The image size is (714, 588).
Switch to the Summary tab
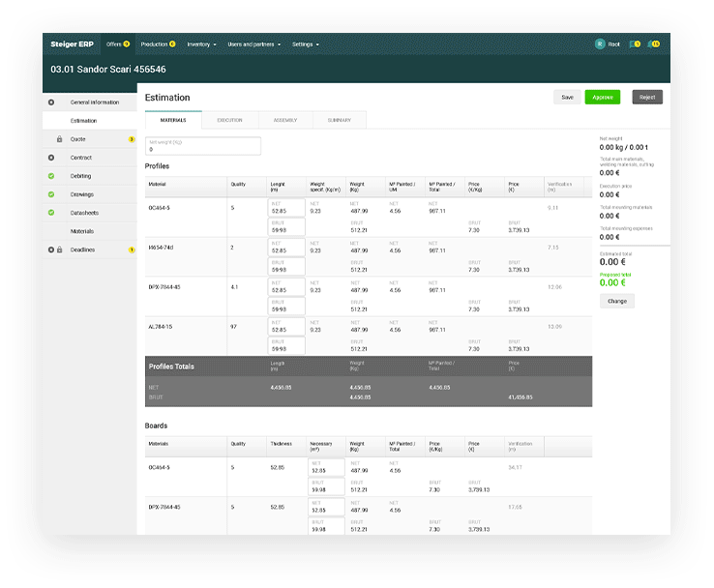(339, 120)
